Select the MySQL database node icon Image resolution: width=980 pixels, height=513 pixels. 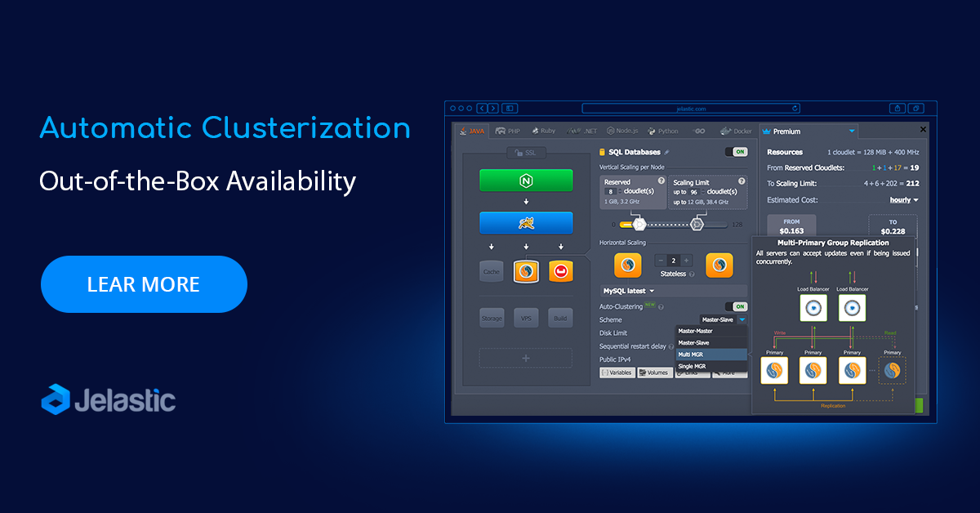point(526,270)
